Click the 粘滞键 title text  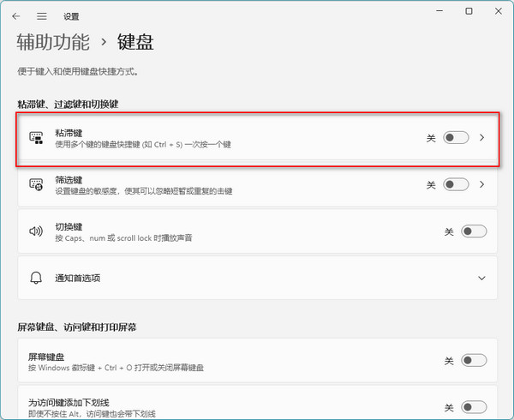[68, 132]
